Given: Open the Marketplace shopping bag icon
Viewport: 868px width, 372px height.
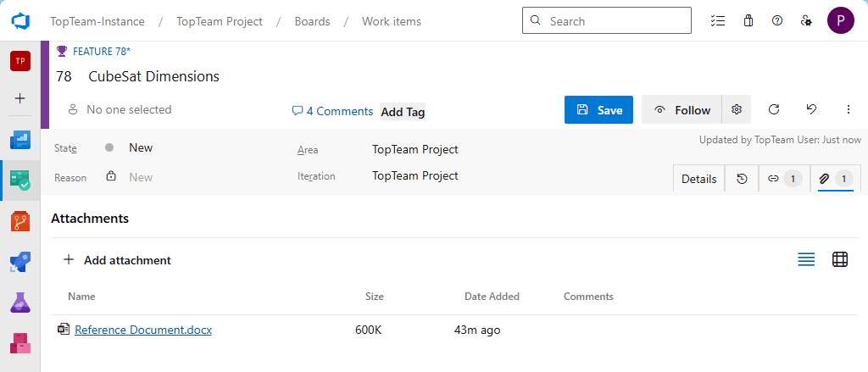Looking at the screenshot, I should pos(748,21).
